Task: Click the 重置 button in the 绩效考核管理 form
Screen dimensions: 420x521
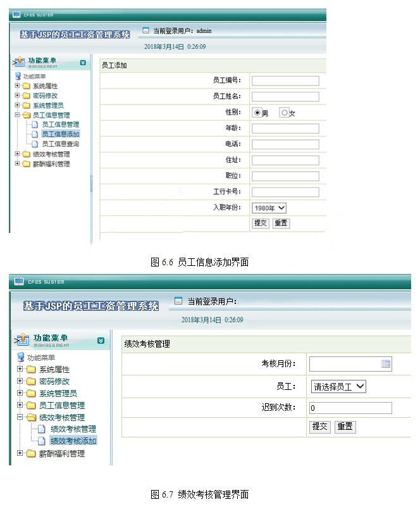Action: pyautogui.click(x=345, y=427)
